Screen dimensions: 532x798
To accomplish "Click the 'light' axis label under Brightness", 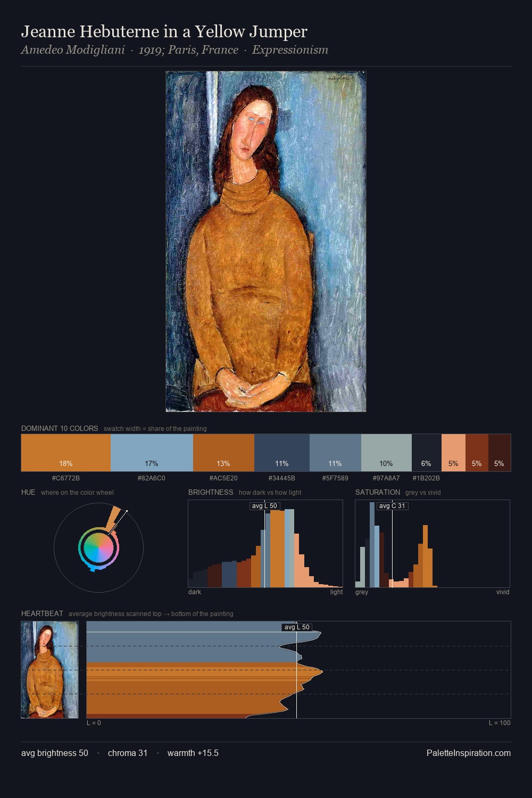I will (337, 592).
